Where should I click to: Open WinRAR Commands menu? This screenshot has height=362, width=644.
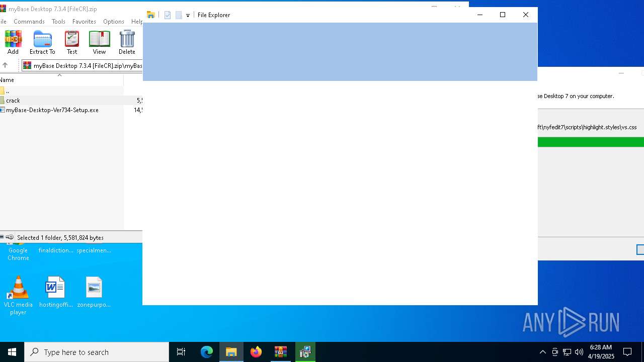pos(29,22)
